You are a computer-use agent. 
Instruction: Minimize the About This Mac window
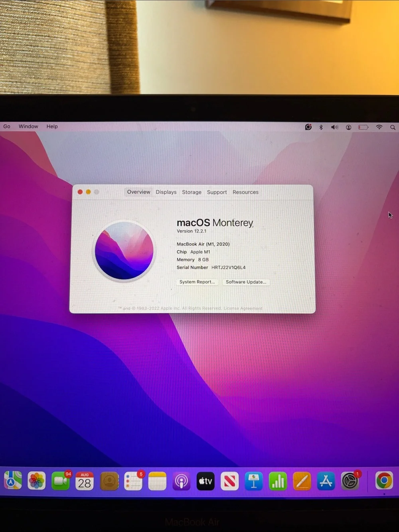88,192
